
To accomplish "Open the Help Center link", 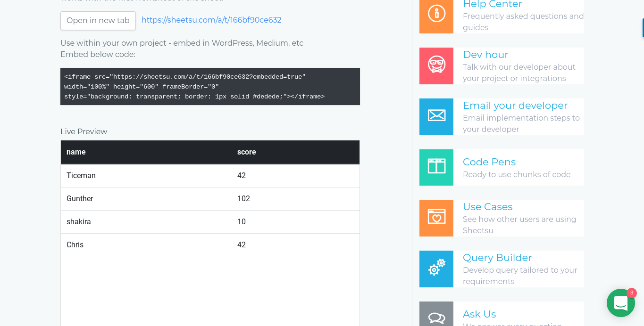I will coord(492,4).
